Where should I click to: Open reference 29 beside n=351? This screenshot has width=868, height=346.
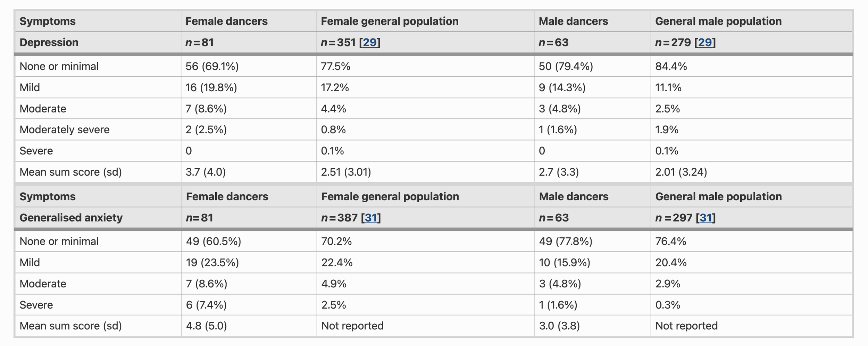(370, 42)
